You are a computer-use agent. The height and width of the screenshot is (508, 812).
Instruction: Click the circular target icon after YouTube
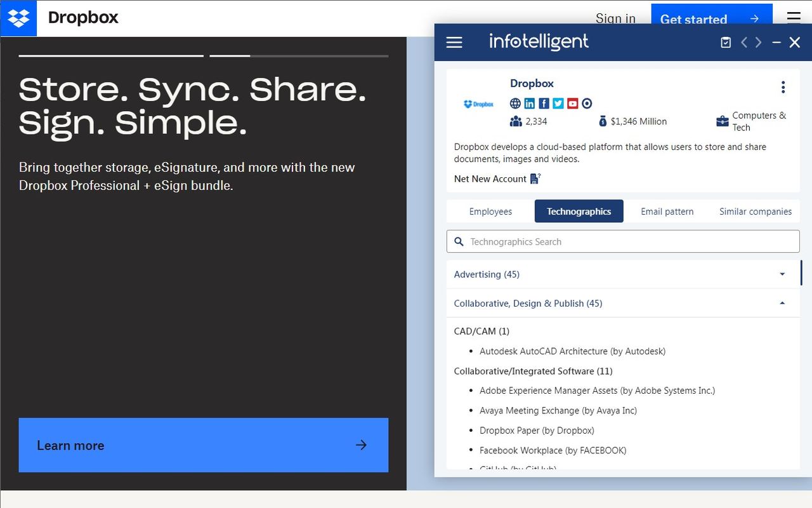click(x=587, y=104)
